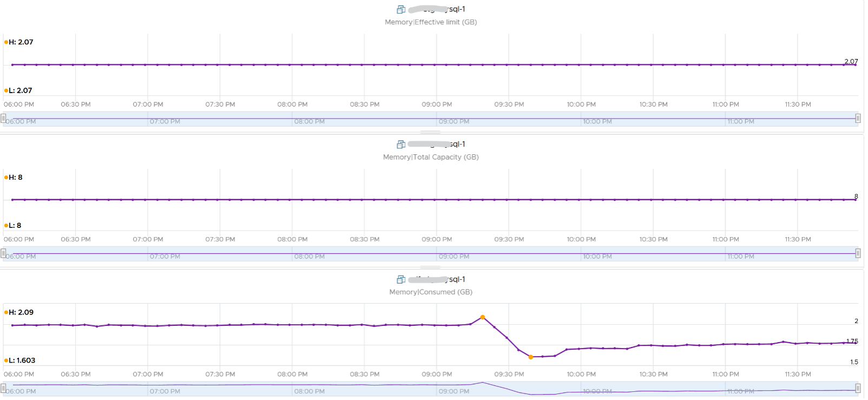Click the right range handle of the Effective limit slider
The height and width of the screenshot is (400, 868).
click(x=858, y=118)
